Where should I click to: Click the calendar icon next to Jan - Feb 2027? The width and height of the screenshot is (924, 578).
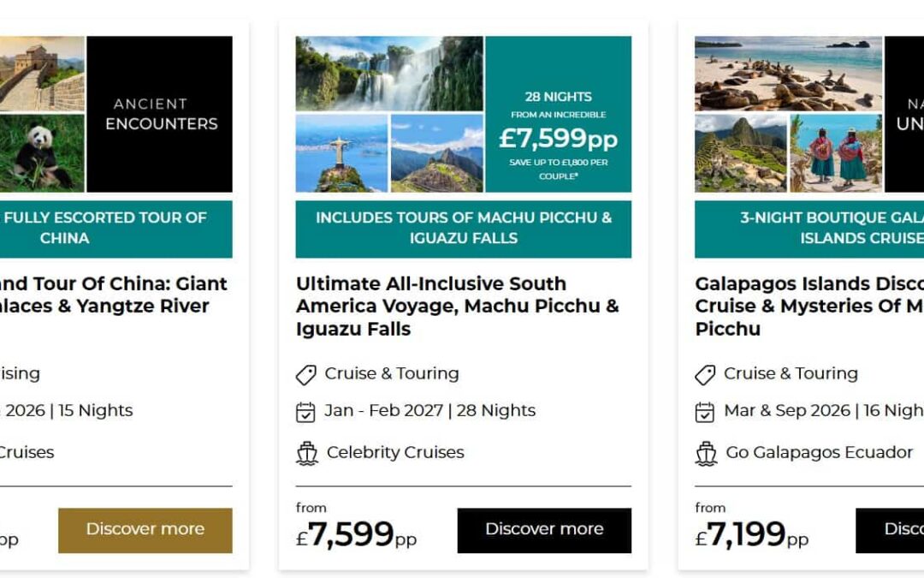tap(305, 411)
